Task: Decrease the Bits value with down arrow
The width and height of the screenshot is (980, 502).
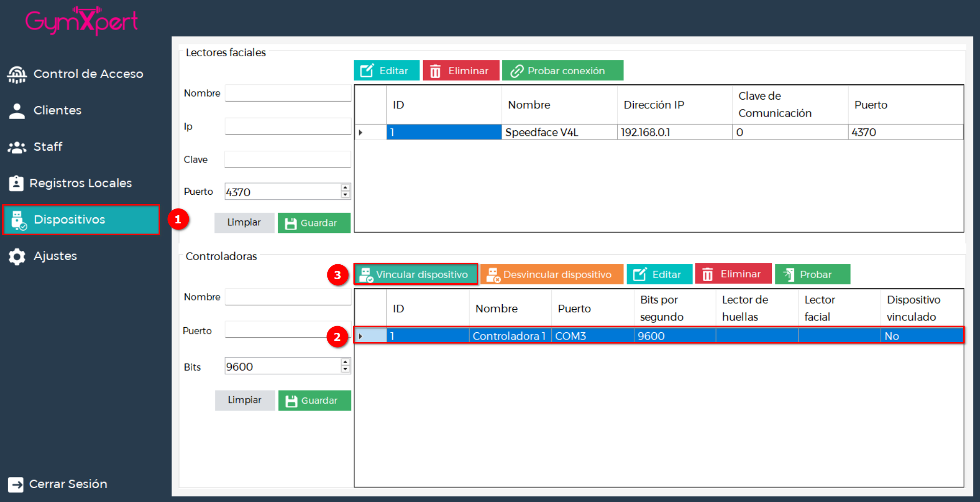Action: click(x=346, y=370)
